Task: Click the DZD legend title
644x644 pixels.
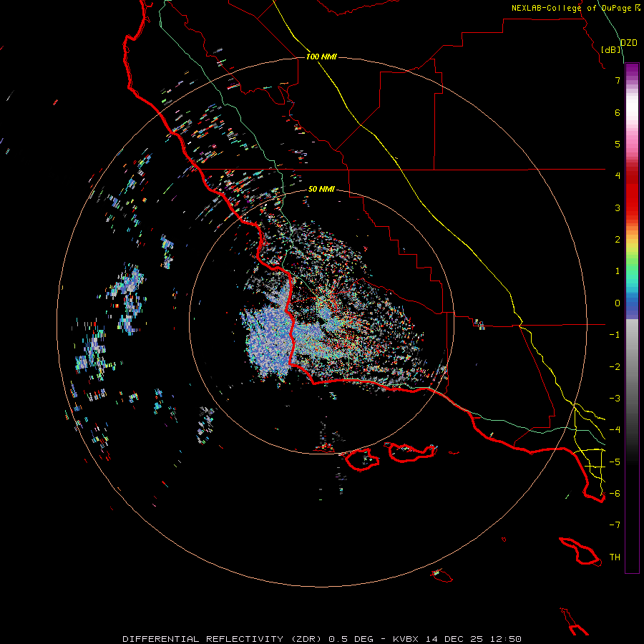Action: (x=629, y=43)
